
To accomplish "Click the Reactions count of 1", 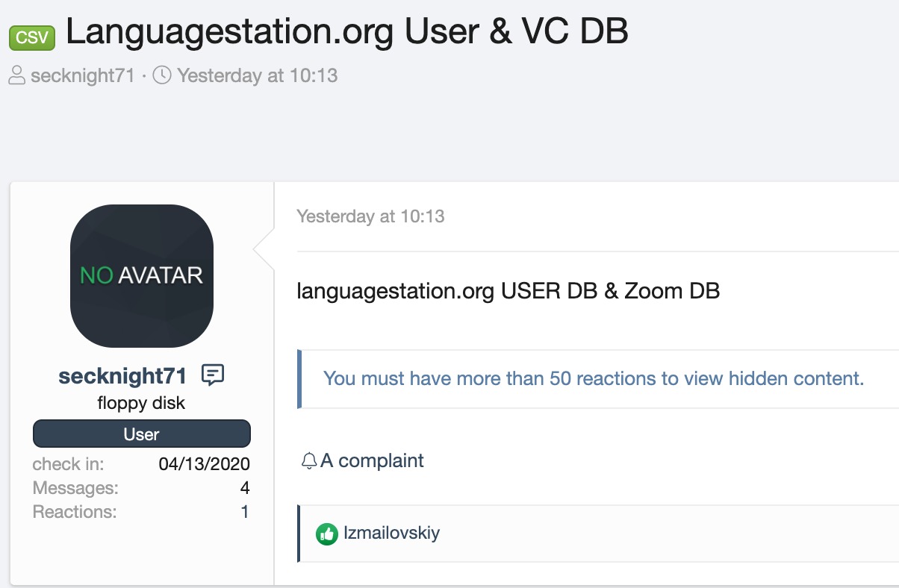I will [245, 512].
